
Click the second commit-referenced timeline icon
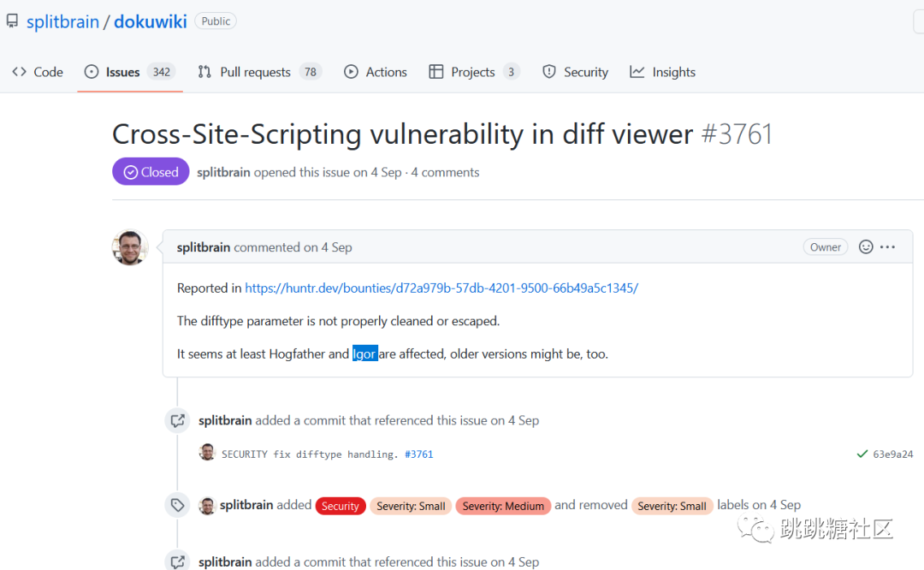pyautogui.click(x=177, y=561)
